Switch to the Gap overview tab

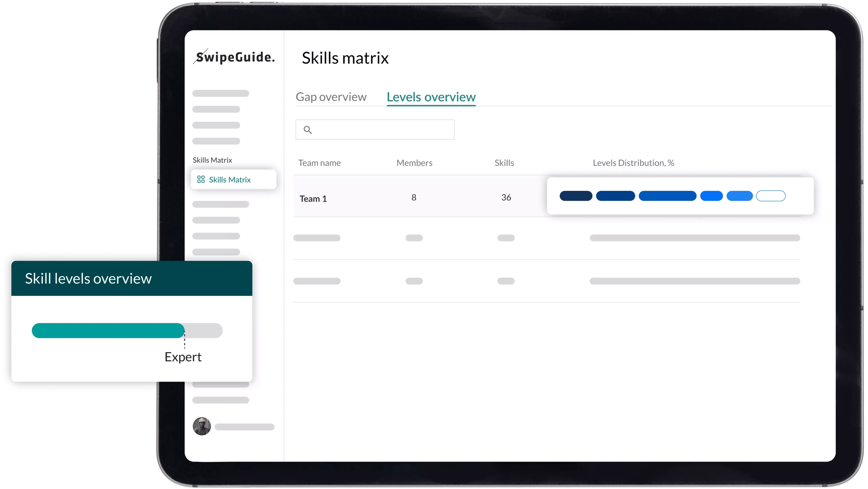pyautogui.click(x=331, y=97)
